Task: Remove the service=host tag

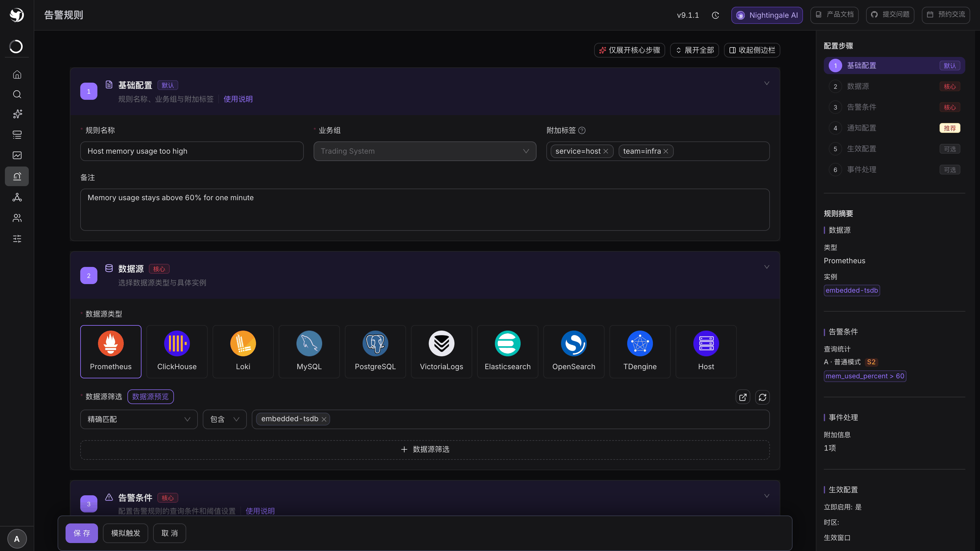Action: [x=606, y=151]
